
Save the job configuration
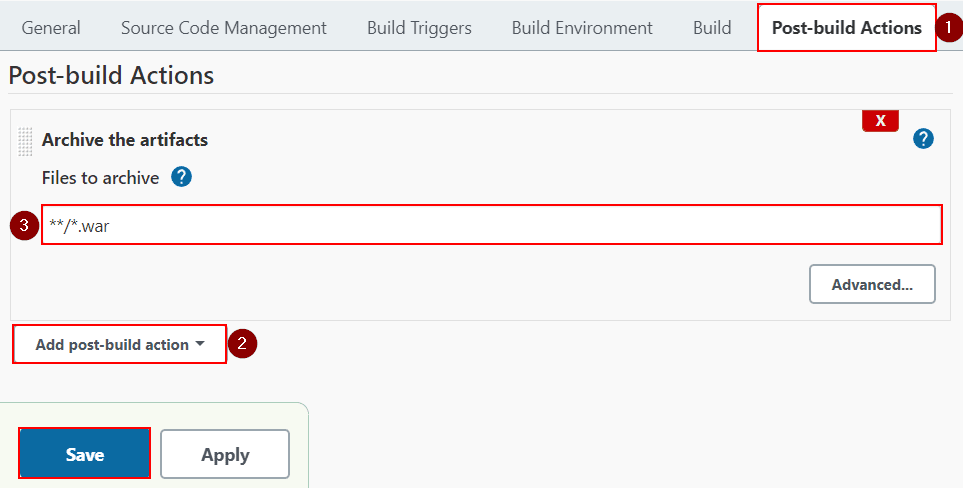coord(85,454)
